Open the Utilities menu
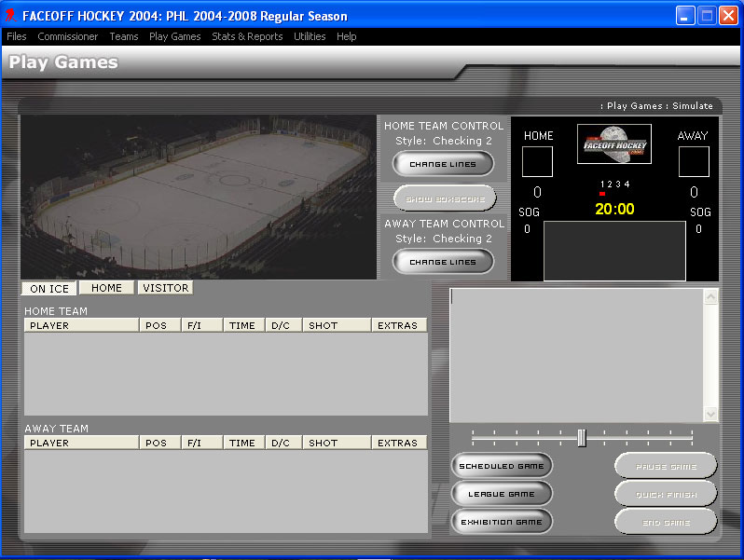744x560 pixels. [x=310, y=36]
